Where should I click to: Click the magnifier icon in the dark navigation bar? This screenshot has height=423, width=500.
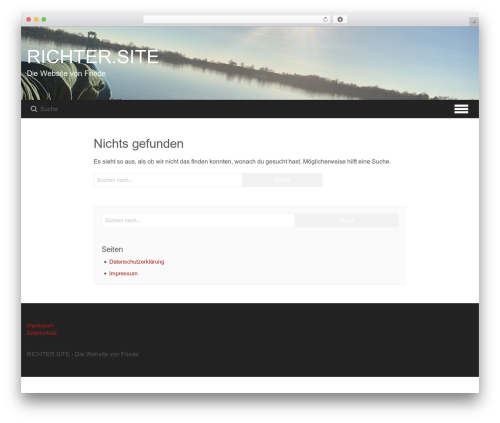coord(34,109)
